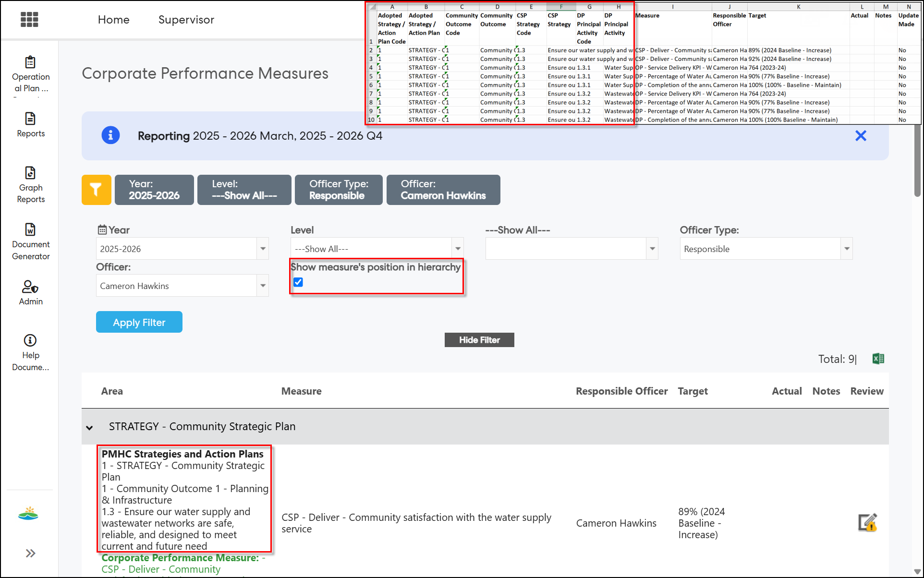Click the Hide Filter button
The height and width of the screenshot is (578, 924).
479,340
